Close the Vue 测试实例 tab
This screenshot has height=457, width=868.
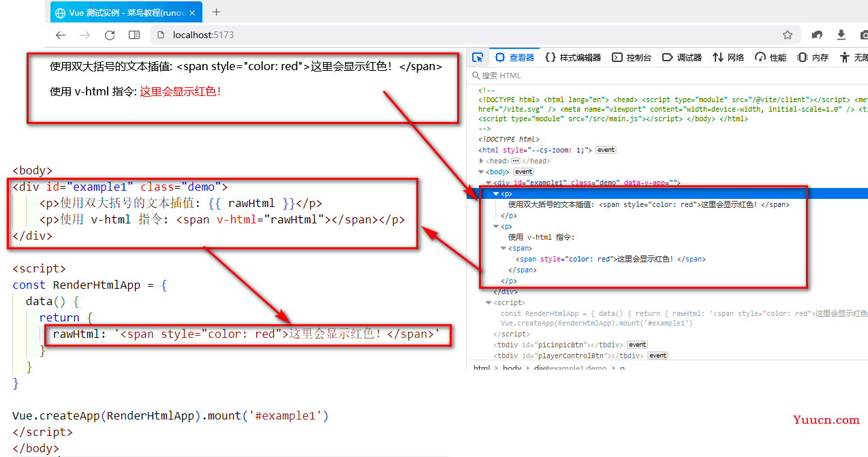193,13
